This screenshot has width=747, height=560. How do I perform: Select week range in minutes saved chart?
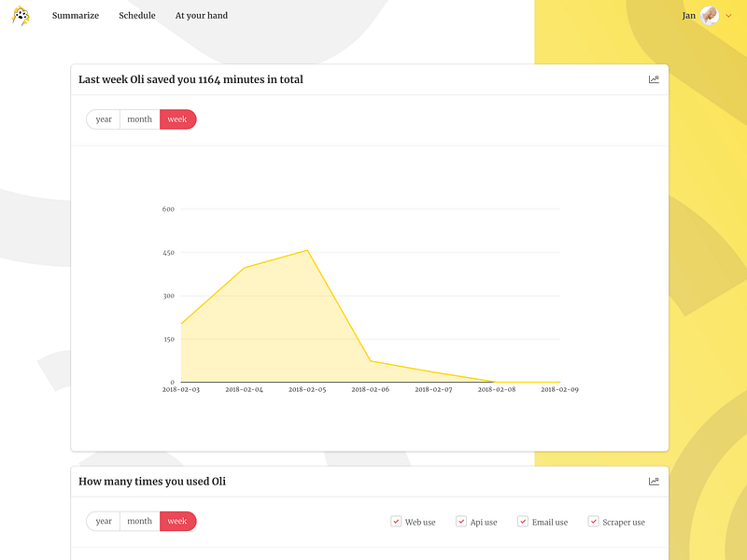pos(177,119)
